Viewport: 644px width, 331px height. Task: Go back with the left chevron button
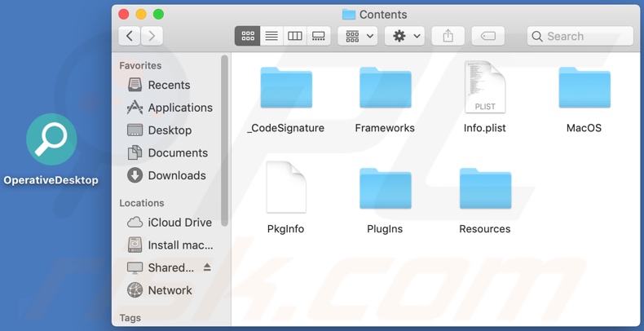pos(130,36)
